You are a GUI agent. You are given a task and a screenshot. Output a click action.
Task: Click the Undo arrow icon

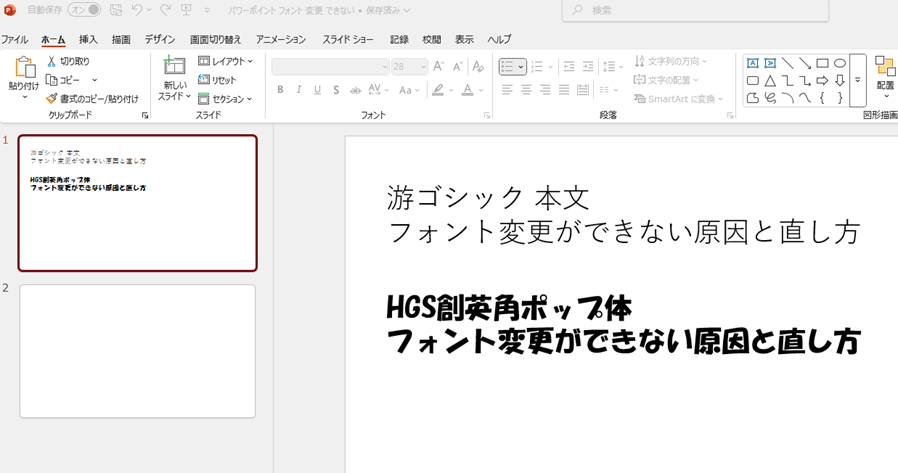137,10
